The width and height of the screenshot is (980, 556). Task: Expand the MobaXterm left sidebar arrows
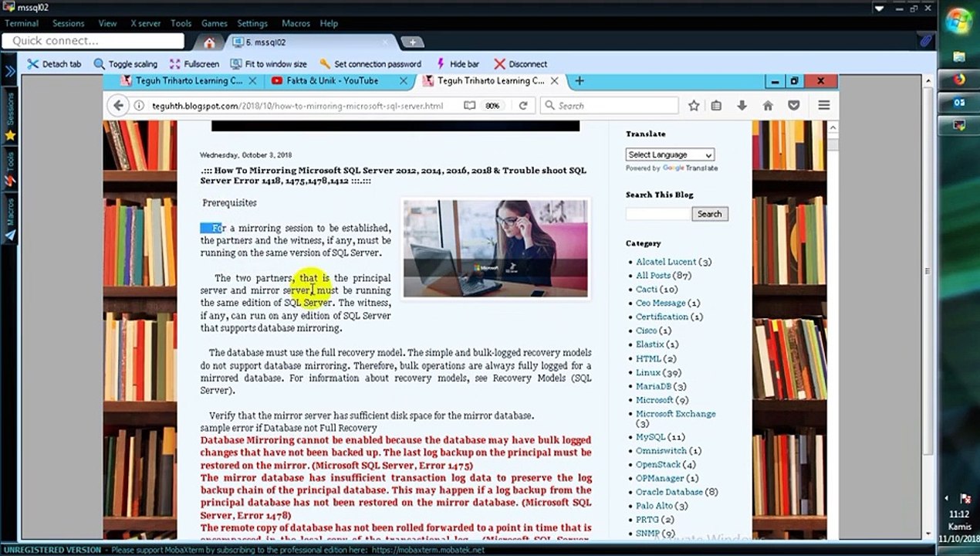tap(10, 71)
